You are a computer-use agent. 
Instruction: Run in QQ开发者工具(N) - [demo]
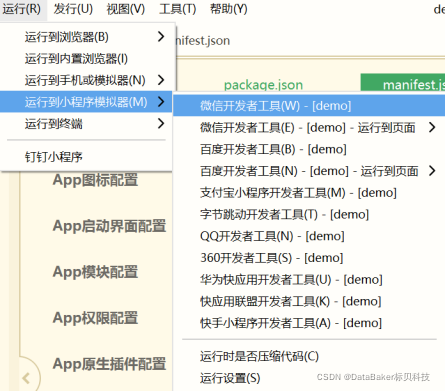309,236
